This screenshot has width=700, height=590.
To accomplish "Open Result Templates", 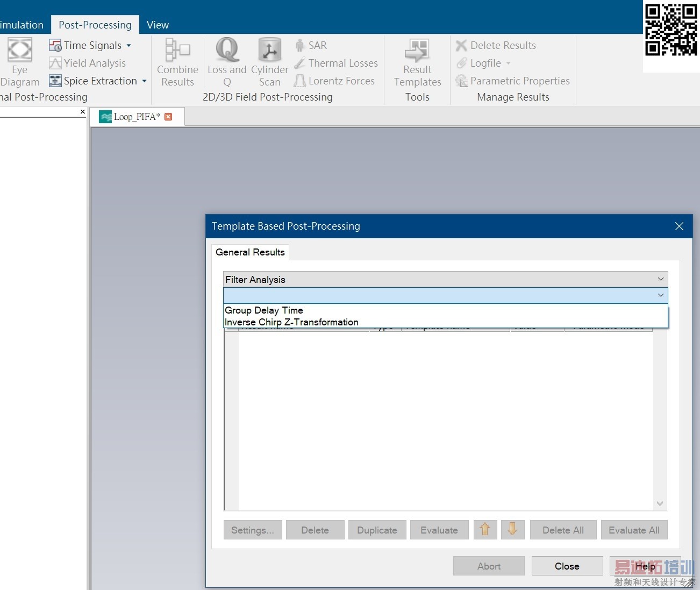I will [417, 62].
